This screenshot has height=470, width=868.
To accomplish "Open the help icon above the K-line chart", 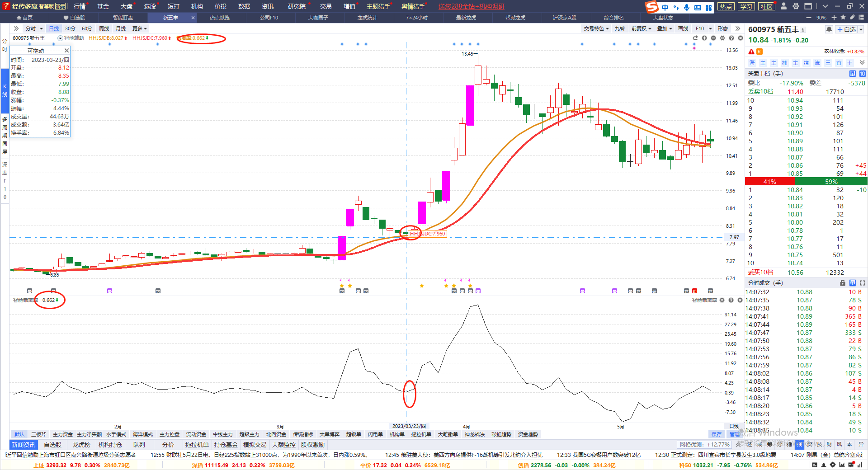I will point(731,38).
